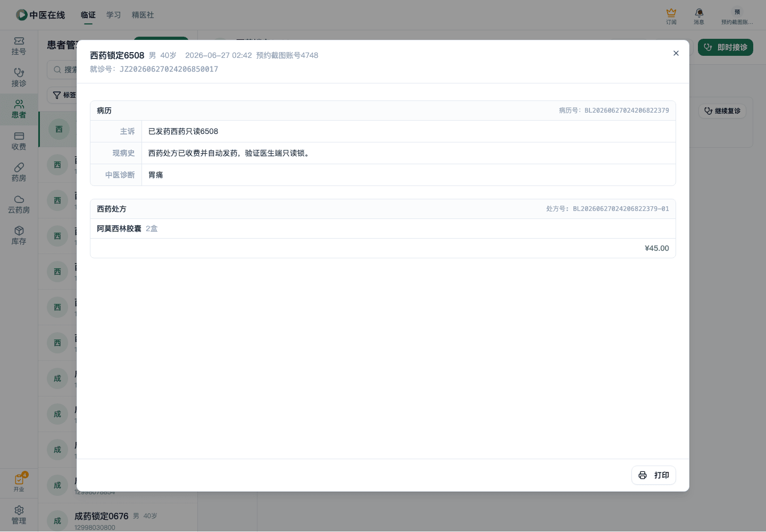Switch to 精医社 top tab
Image resolution: width=766 pixels, height=532 pixels.
pyautogui.click(x=143, y=15)
